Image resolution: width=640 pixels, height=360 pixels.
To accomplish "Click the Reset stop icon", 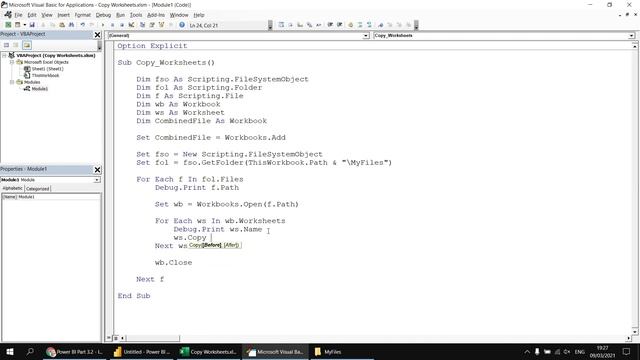I will point(122,25).
